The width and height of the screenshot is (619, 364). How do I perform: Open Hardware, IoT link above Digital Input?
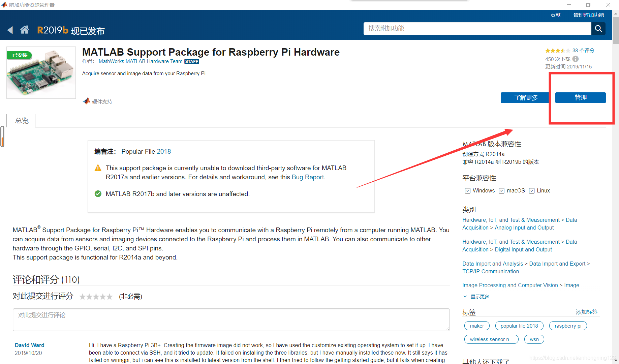pos(511,242)
